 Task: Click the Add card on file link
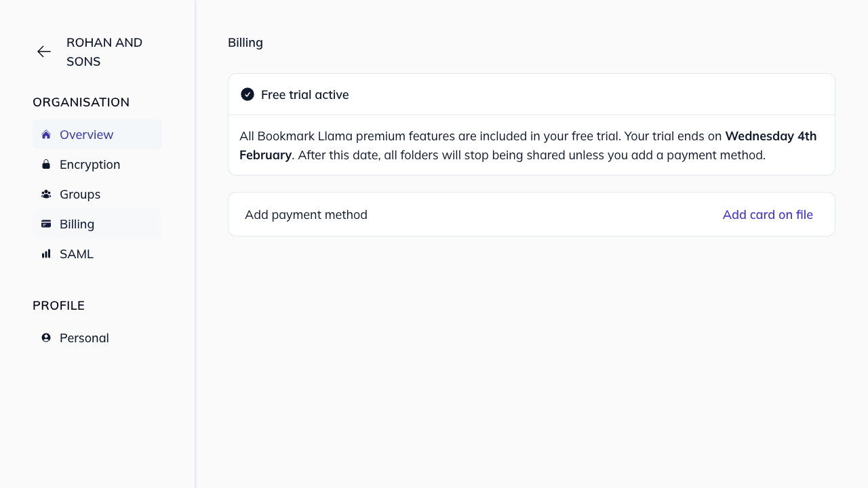pos(768,214)
